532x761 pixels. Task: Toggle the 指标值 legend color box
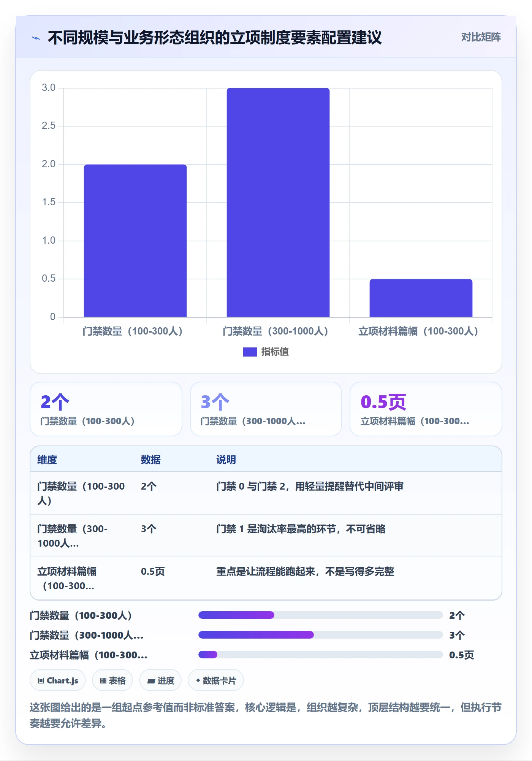(x=250, y=352)
